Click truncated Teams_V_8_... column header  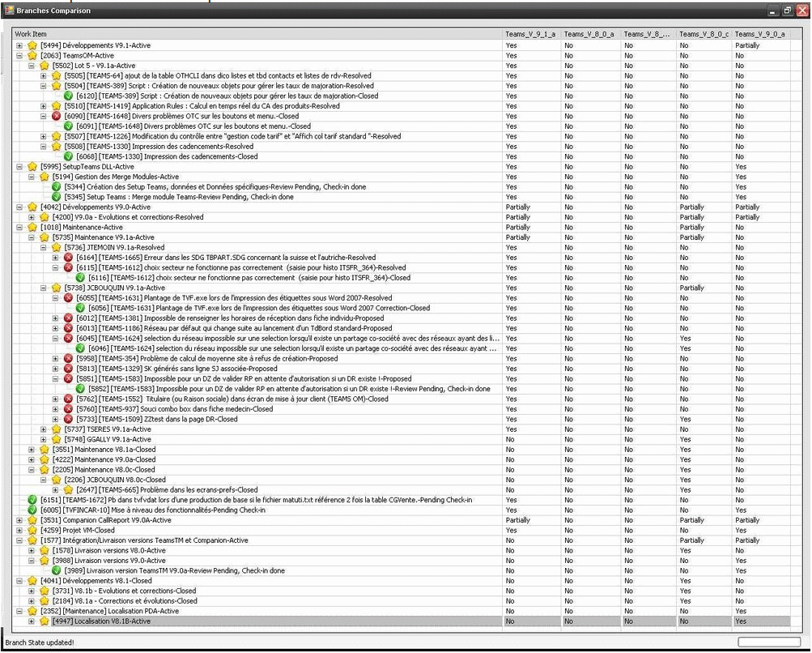(x=648, y=34)
